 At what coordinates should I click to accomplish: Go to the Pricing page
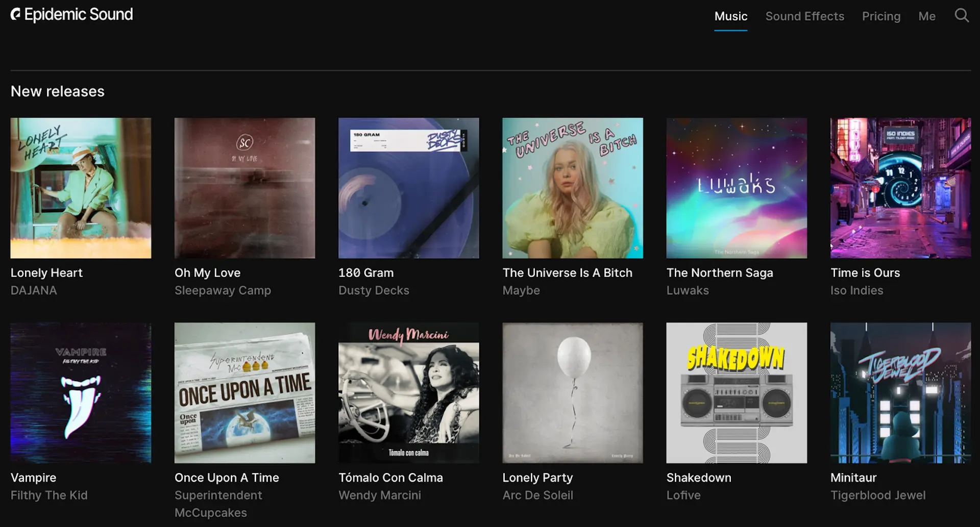(x=881, y=16)
